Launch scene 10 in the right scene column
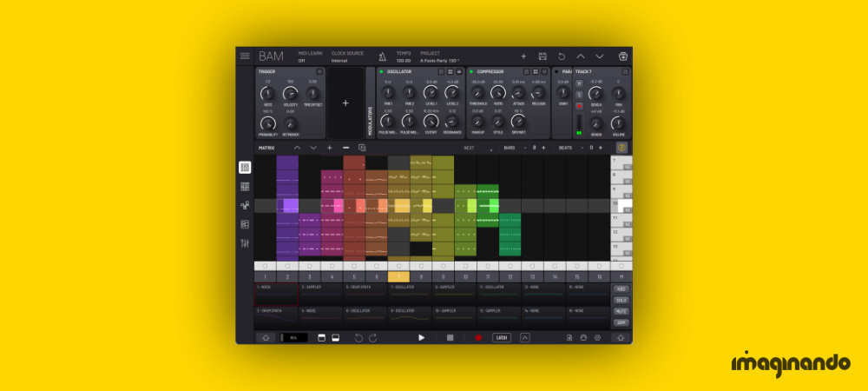The height and width of the screenshot is (391, 868). coord(621,206)
